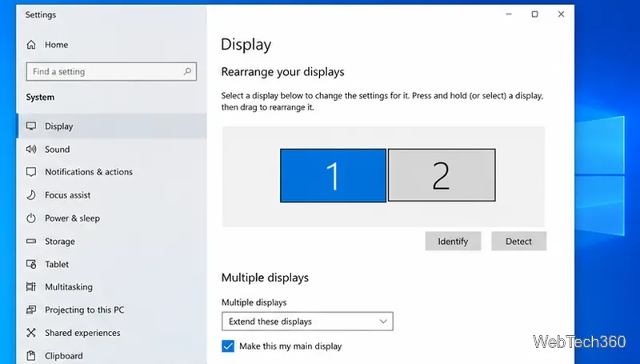Screen dimensions: 640x364
Task: Go to Sound settings
Action: [57, 149]
